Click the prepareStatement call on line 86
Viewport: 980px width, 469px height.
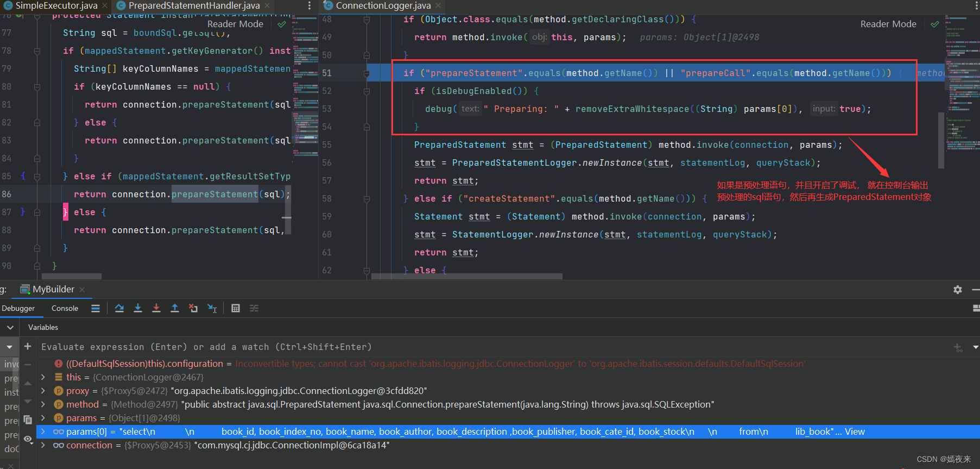(x=215, y=194)
